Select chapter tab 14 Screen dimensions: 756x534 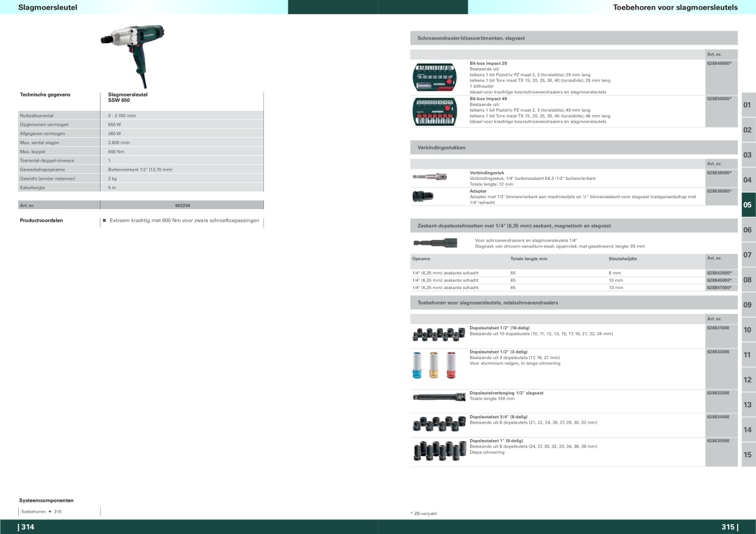point(747,430)
